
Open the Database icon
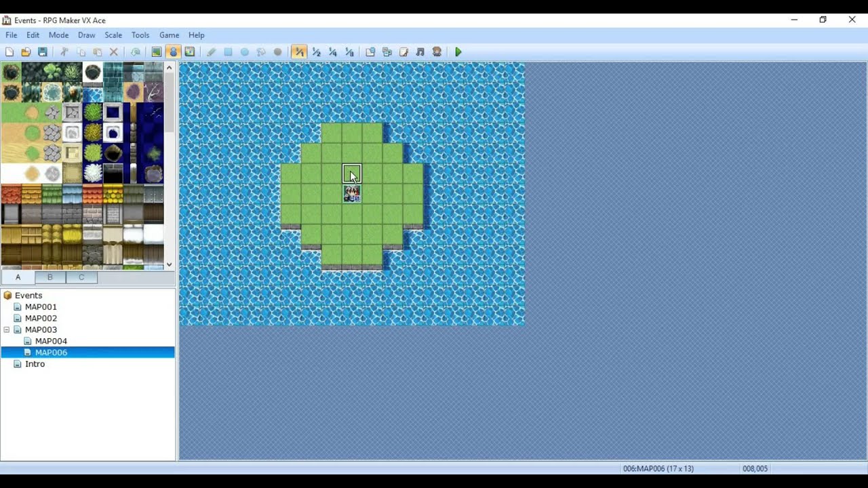point(370,52)
